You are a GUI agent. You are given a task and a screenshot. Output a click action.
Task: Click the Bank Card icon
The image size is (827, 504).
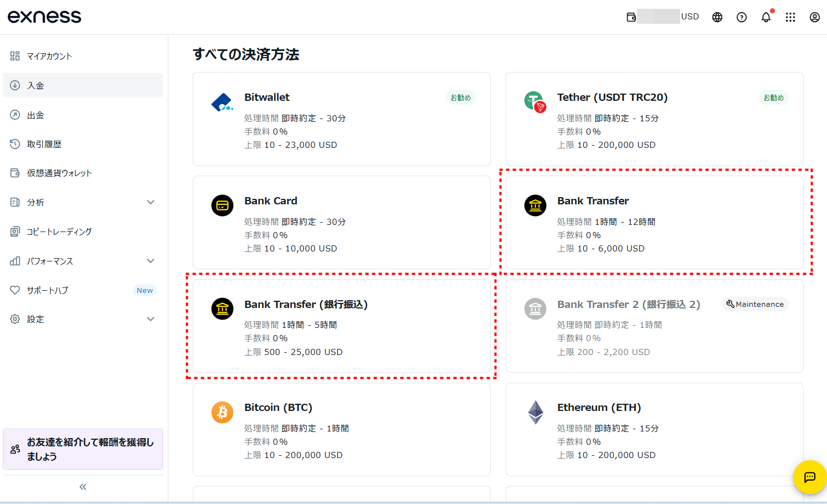pos(222,205)
